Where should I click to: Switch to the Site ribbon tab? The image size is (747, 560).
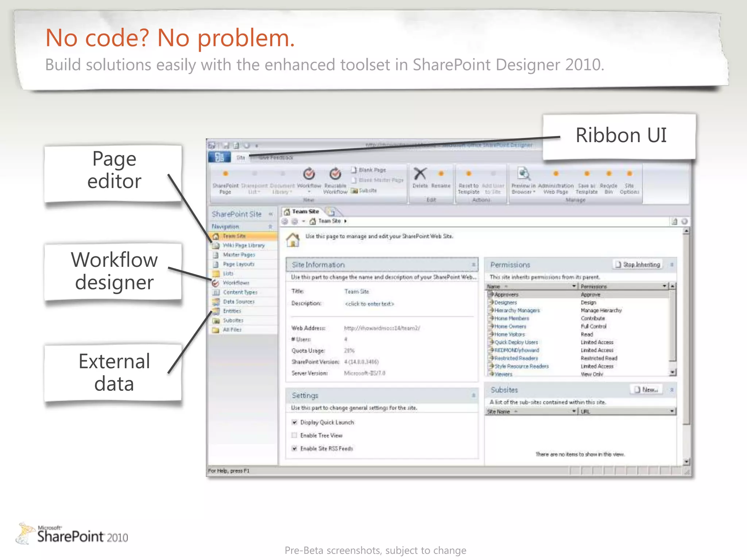coord(241,157)
